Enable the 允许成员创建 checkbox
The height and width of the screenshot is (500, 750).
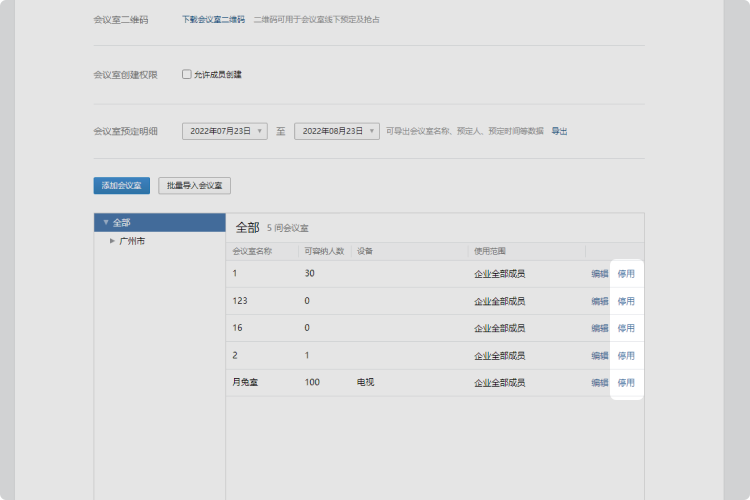coord(187,74)
